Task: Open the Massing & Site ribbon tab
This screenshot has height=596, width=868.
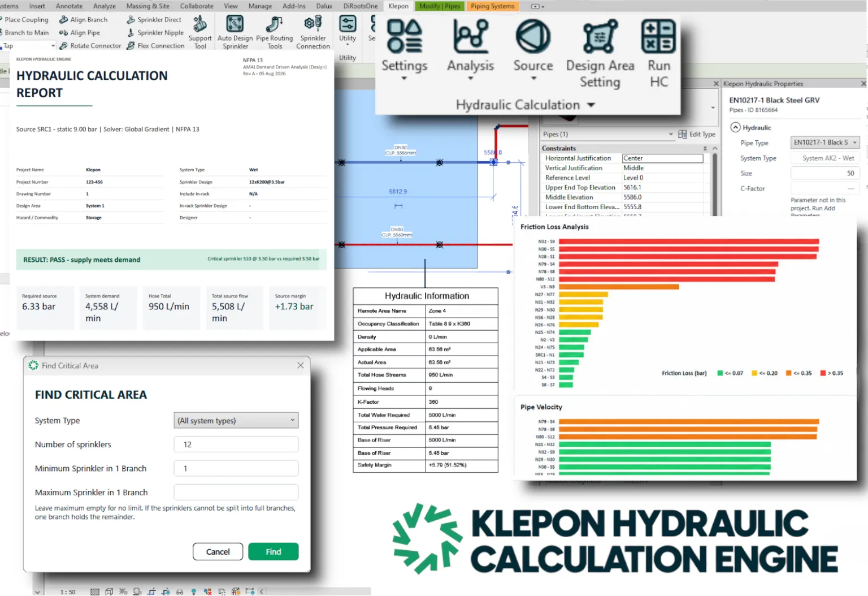Action: pos(147,6)
